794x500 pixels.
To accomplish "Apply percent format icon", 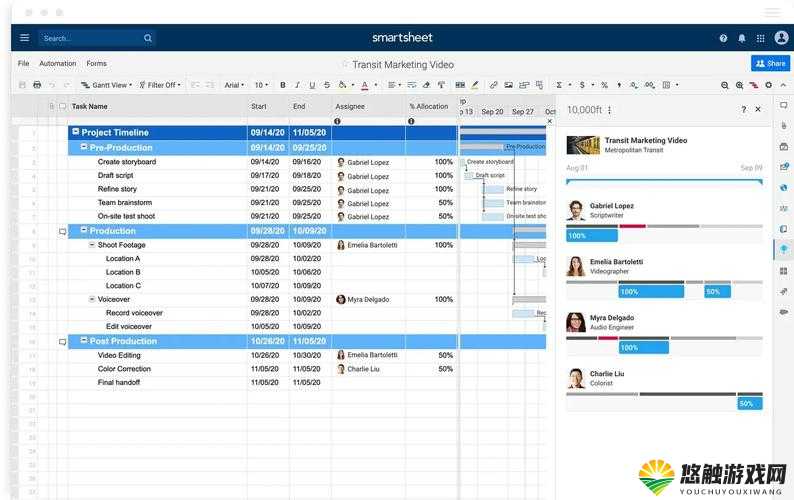I will [604, 85].
